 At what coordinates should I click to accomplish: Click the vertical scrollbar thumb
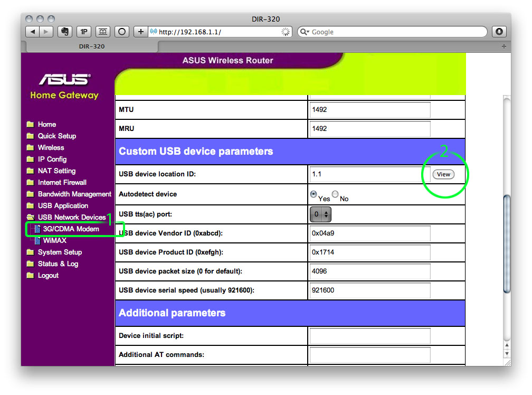coord(507,243)
